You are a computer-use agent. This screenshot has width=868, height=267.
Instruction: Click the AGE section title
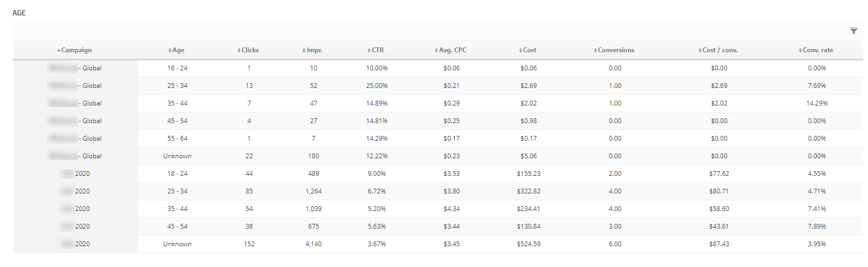click(x=19, y=13)
